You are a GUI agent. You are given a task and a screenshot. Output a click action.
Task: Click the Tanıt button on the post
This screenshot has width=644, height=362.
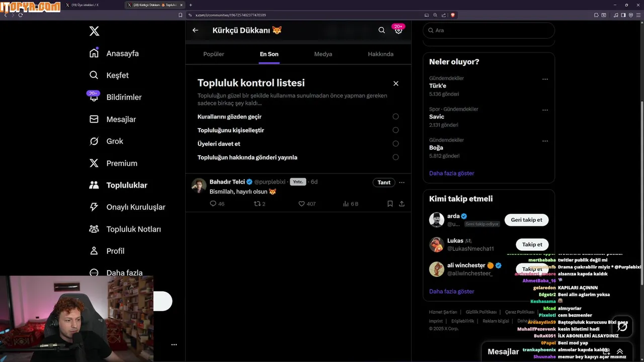pyautogui.click(x=384, y=183)
